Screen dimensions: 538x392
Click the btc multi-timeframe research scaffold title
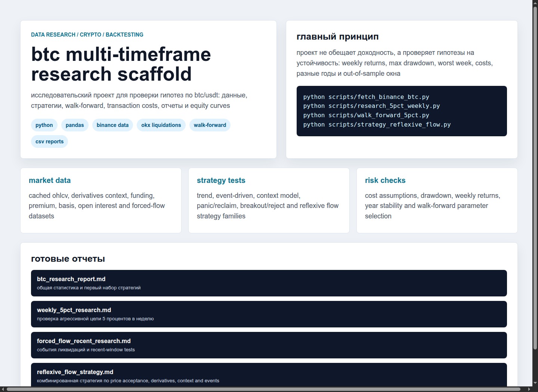[x=121, y=64]
